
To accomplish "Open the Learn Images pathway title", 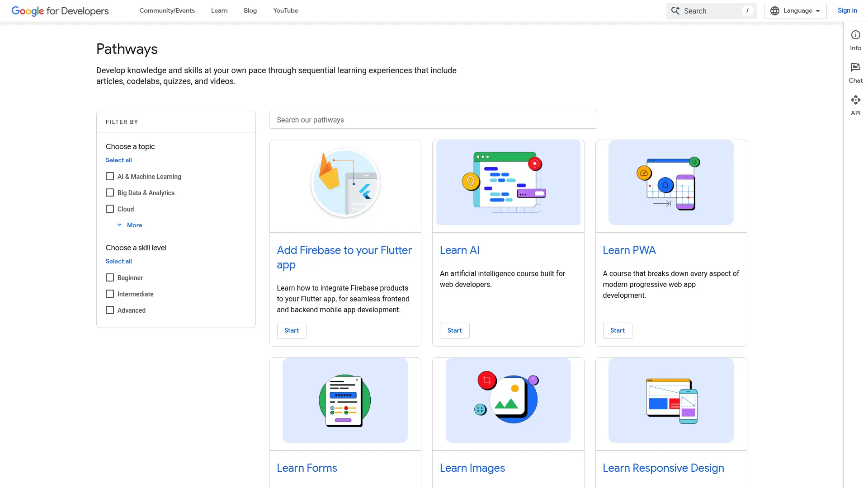I will click(472, 468).
